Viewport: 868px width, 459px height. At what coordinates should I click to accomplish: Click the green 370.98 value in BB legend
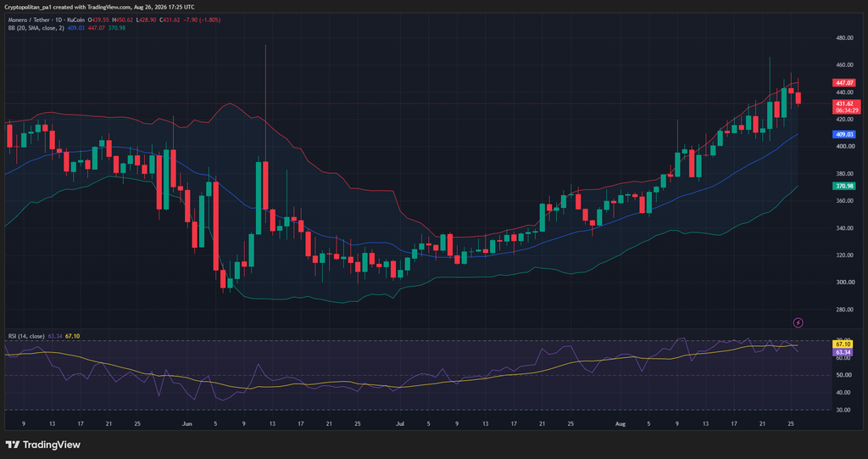117,28
